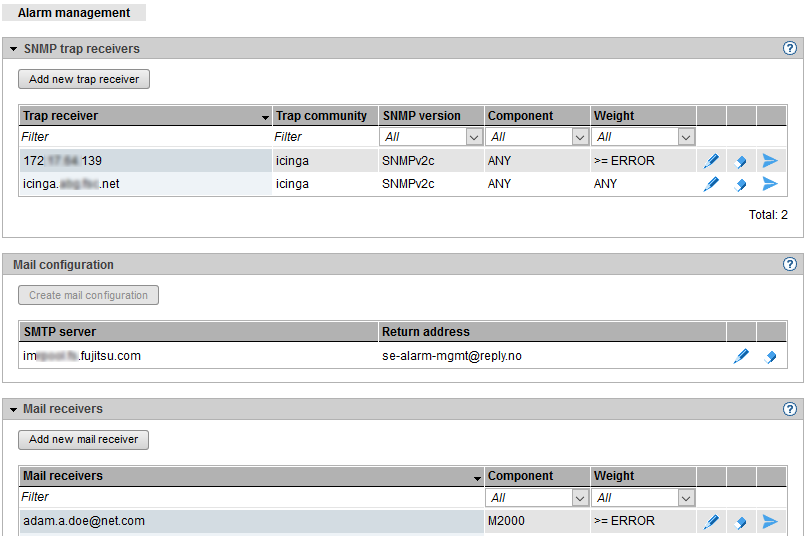Open help for SNMP trap receivers
The width and height of the screenshot is (808, 536).
point(790,48)
